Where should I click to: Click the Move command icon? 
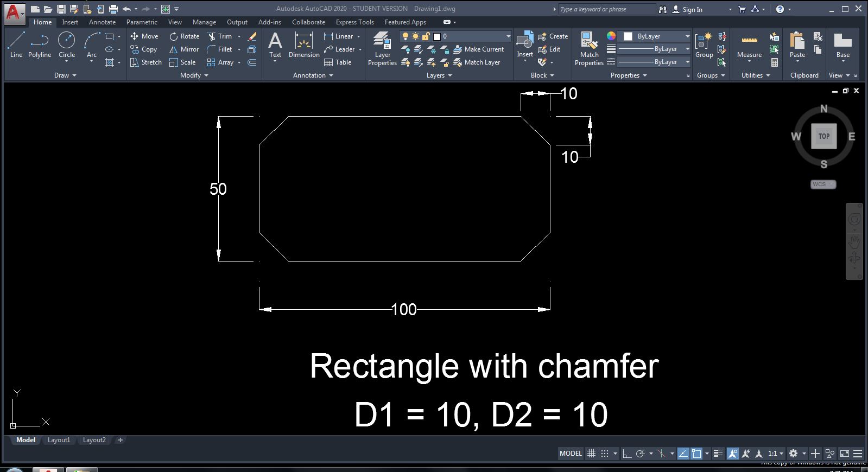[134, 36]
